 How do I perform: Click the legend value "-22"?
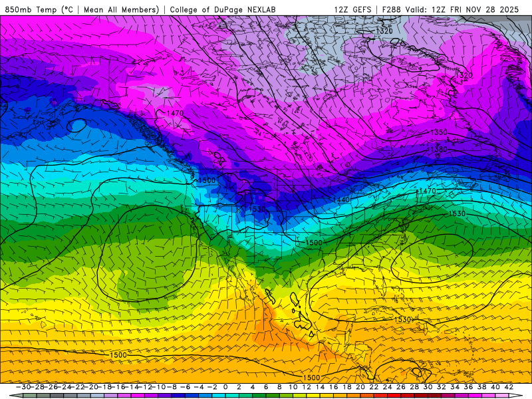[78, 387]
